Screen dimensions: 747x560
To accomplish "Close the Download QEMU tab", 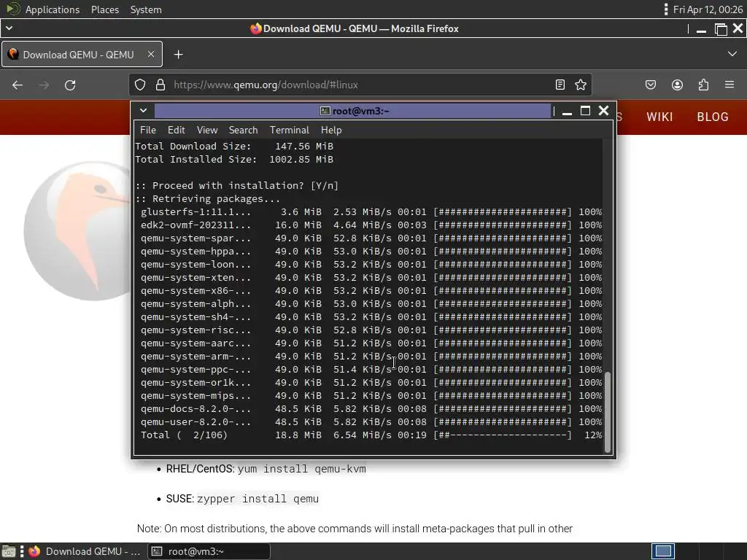I will [x=150, y=54].
